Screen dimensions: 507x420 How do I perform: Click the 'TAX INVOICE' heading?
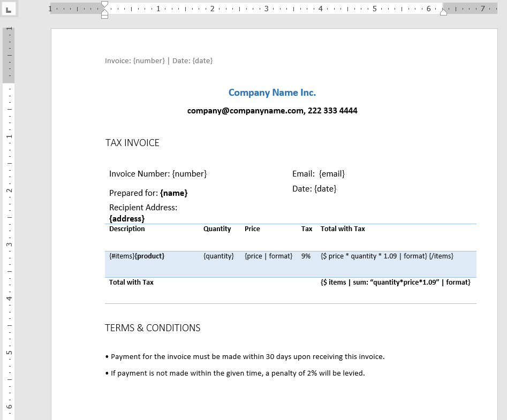tap(132, 143)
